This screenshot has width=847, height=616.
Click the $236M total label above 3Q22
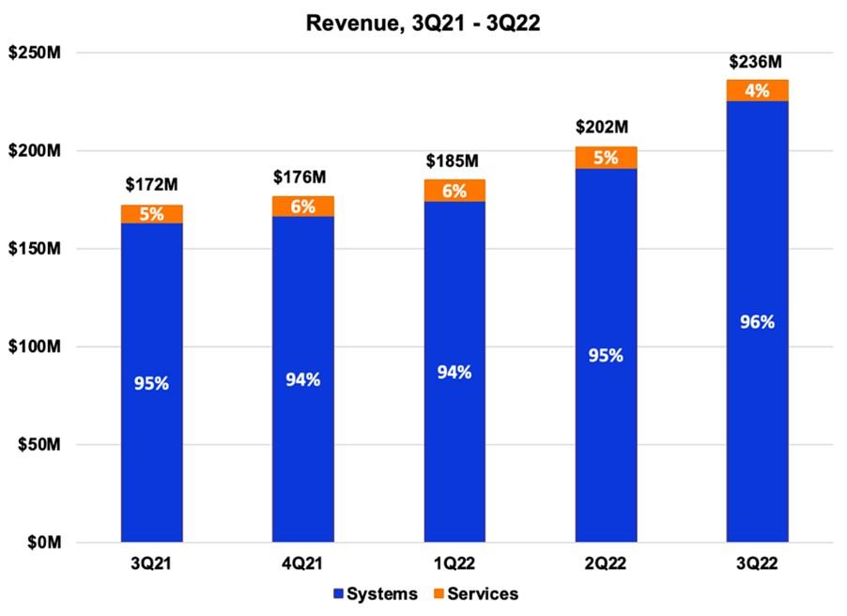[755, 62]
